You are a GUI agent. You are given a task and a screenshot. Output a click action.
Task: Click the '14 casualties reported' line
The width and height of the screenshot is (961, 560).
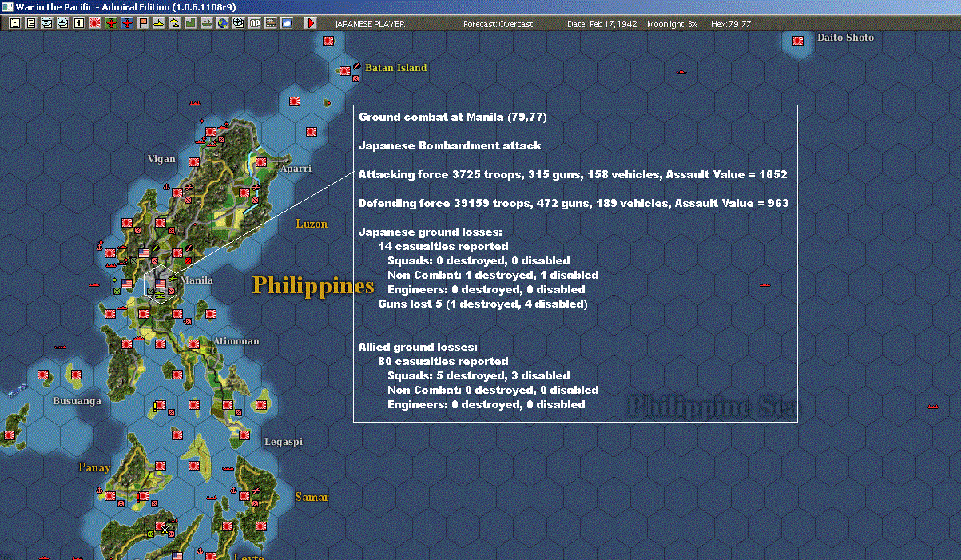[x=443, y=246]
